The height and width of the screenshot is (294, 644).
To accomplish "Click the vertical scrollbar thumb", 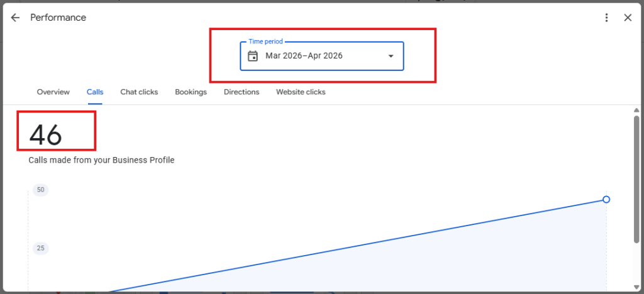I will point(636,179).
